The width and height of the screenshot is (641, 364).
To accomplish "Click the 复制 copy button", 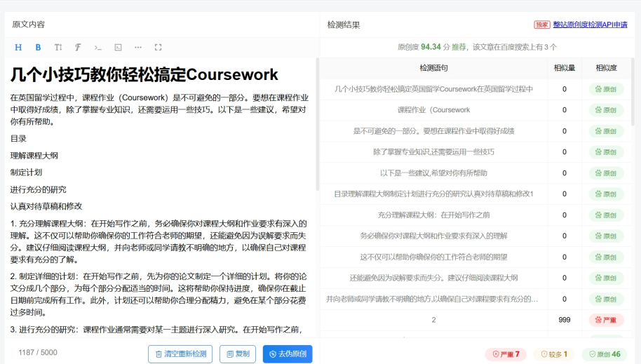I will tap(238, 353).
